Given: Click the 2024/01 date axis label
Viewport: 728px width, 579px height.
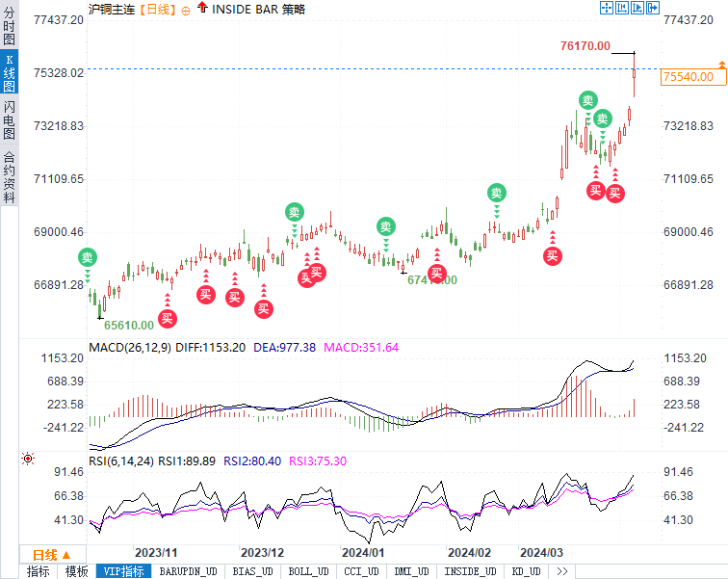Looking at the screenshot, I should click(x=363, y=553).
